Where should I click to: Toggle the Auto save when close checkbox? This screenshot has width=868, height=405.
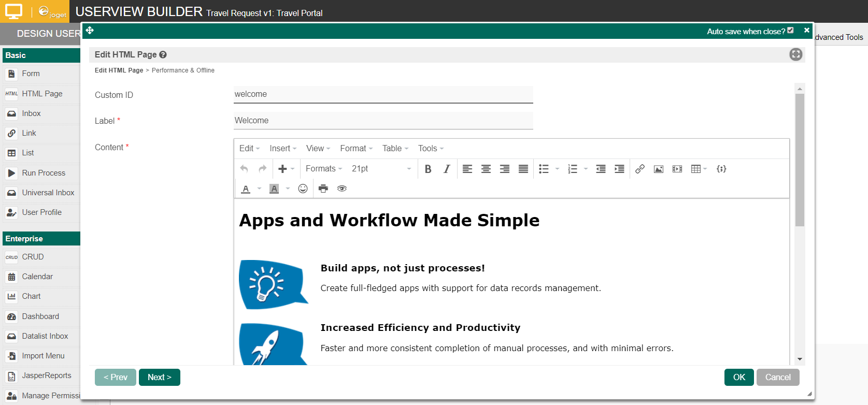pos(790,31)
